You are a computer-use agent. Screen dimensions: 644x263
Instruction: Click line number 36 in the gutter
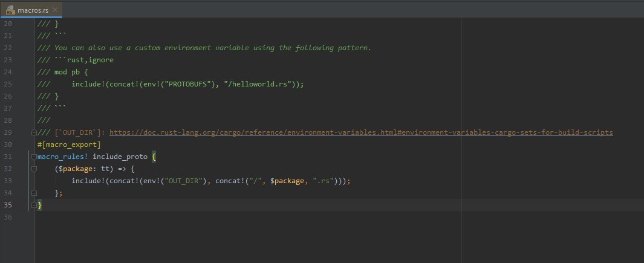[8, 217]
